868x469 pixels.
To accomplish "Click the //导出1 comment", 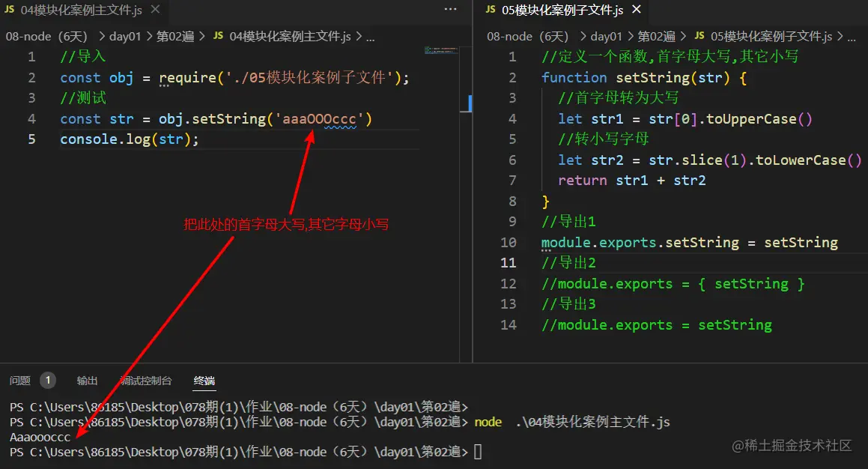I will tap(568, 222).
